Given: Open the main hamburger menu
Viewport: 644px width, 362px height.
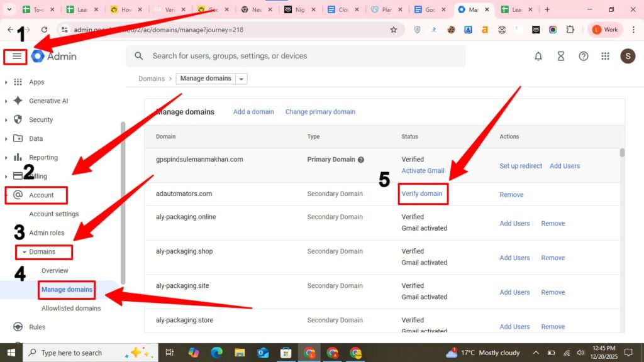Looking at the screenshot, I should click(16, 57).
